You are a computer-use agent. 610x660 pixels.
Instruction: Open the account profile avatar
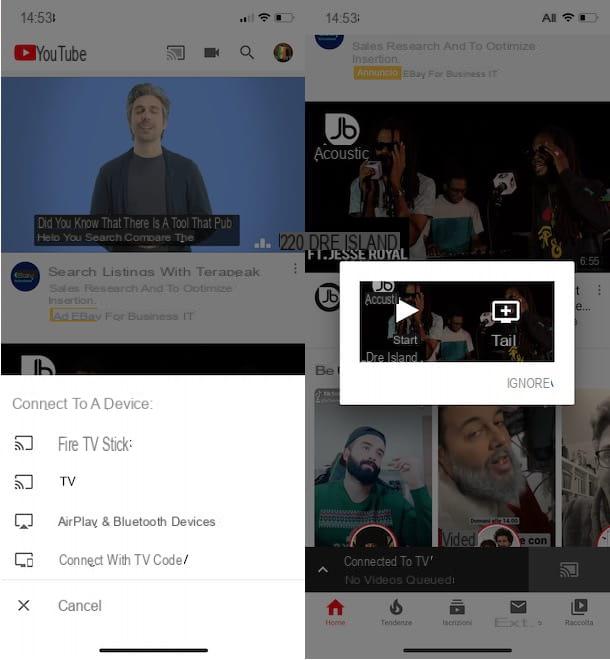tap(283, 53)
